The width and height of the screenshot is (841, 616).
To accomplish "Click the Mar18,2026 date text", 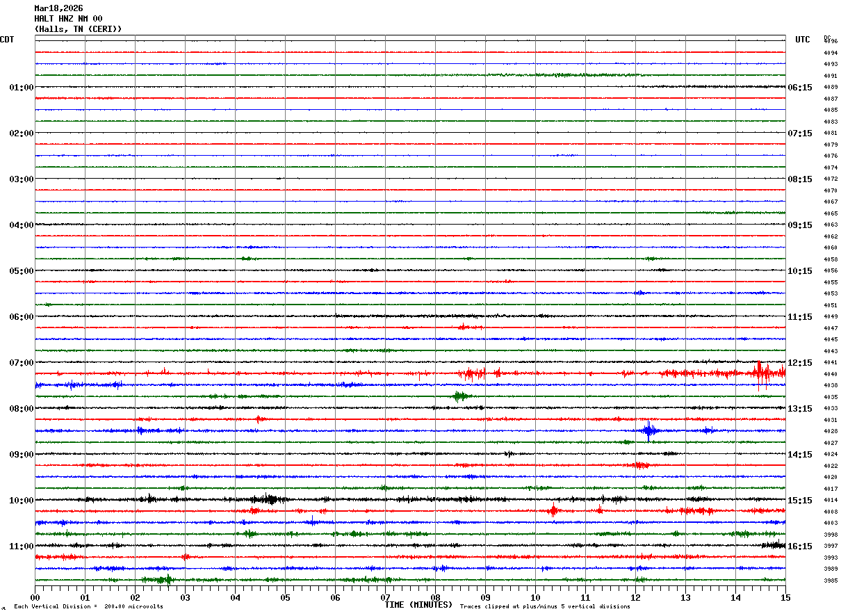I will pos(58,8).
